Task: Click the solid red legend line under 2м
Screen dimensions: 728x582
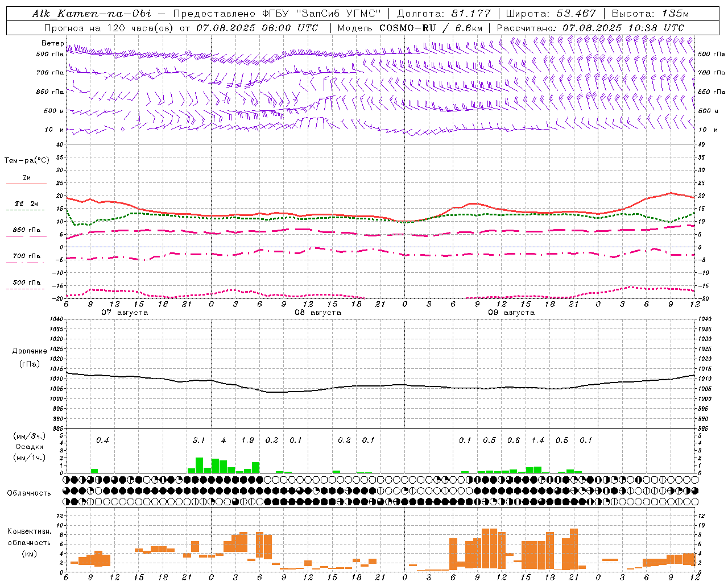Action: 26,184
